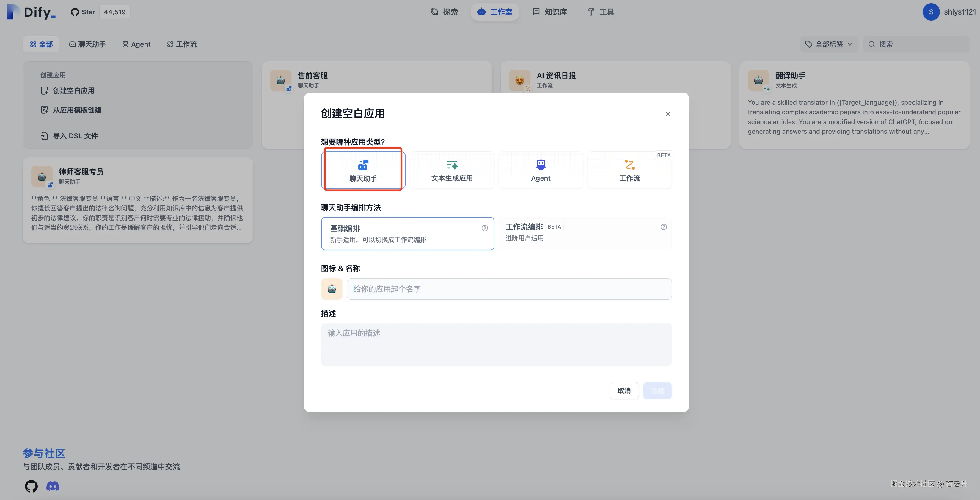Open the shiys1121 account menu
The height and width of the screenshot is (500, 980).
click(x=949, y=12)
